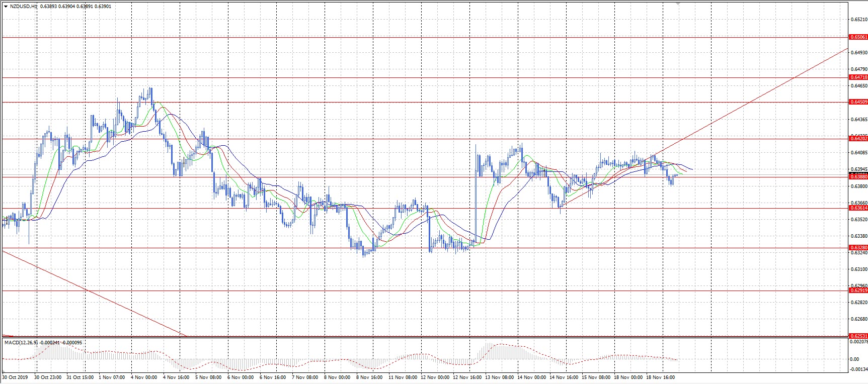Select the red 0.63280 price level label
The width and height of the screenshot is (868, 384).
click(x=858, y=247)
